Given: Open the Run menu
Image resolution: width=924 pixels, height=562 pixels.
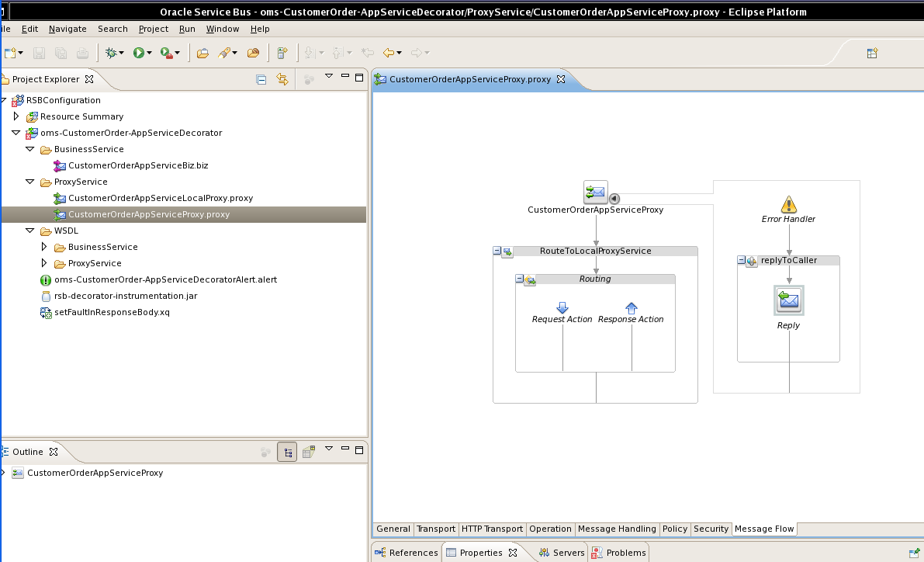Looking at the screenshot, I should click(188, 29).
